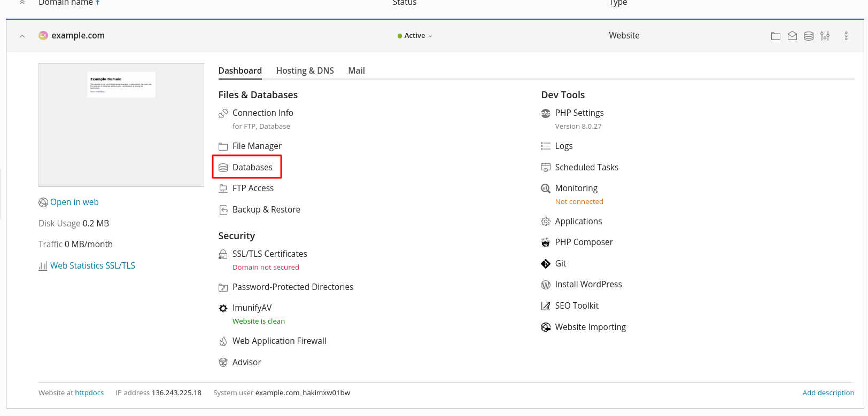The image size is (868, 416).
Task: Click the databases stack icon in domain row
Action: pos(809,36)
